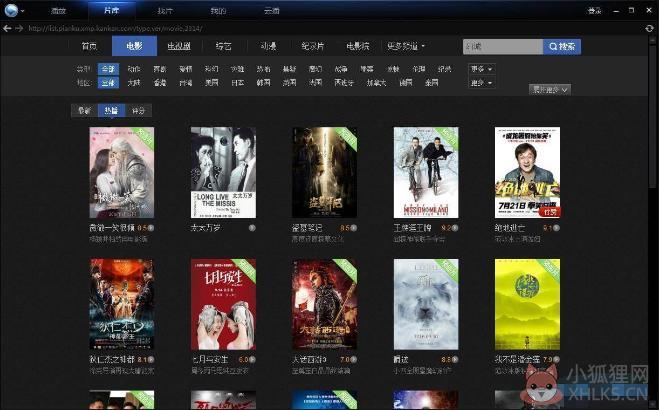Select 全部 in the 类型 filter row
Screen dimensions: 659x410
(x=108, y=69)
